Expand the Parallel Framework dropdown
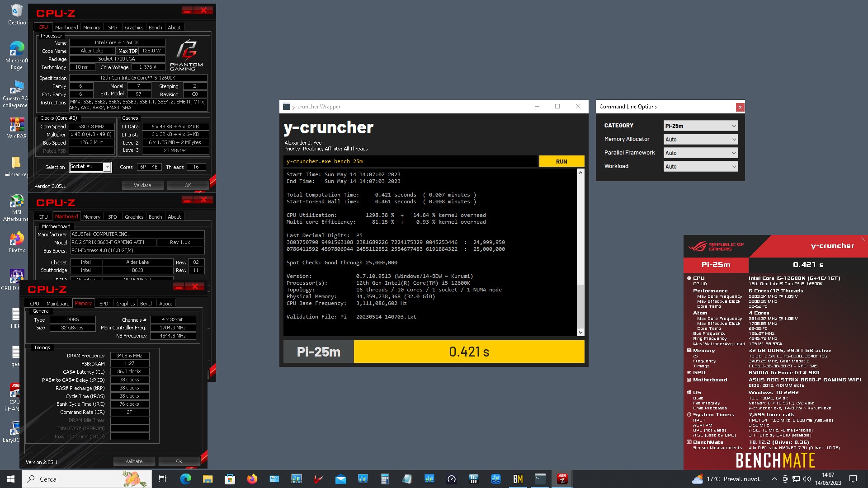 [x=701, y=153]
